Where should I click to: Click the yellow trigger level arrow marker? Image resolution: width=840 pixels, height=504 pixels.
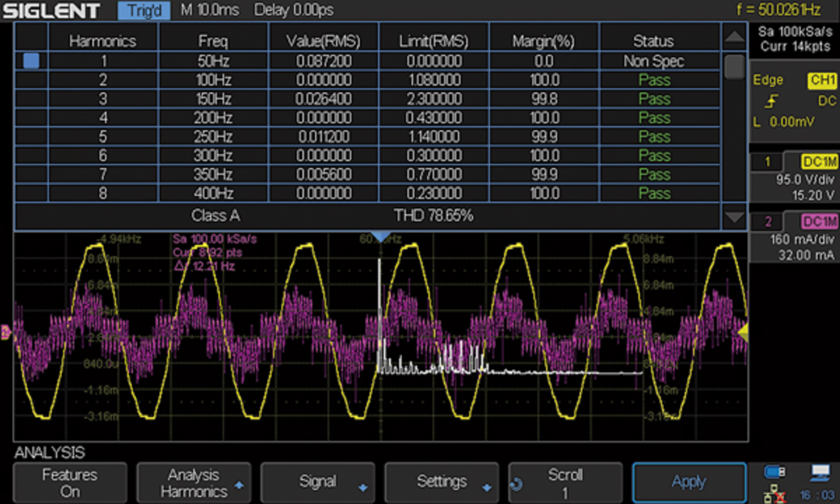pyautogui.click(x=744, y=332)
